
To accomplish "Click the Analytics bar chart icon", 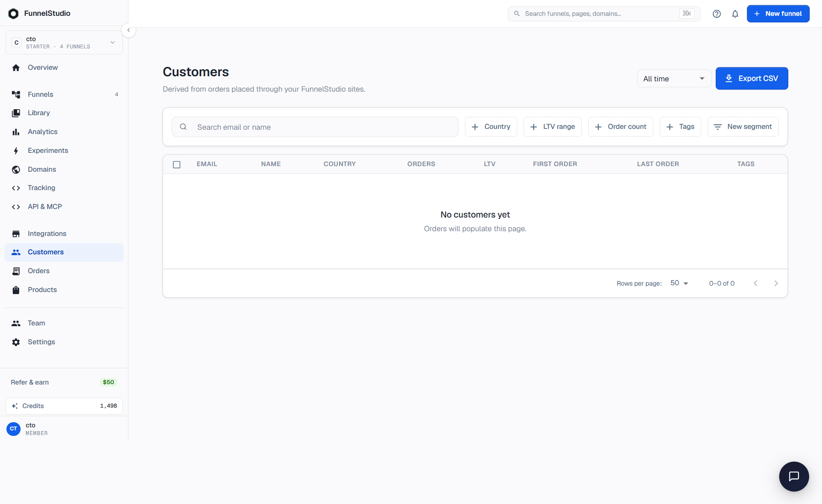I will click(16, 132).
